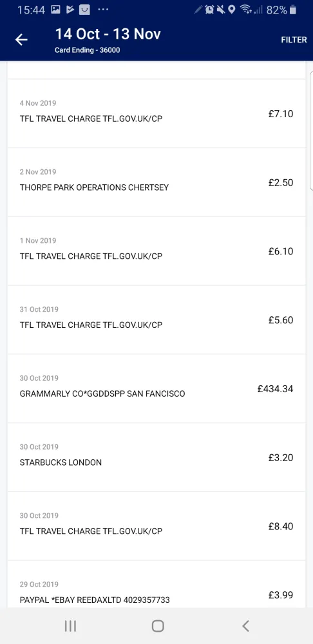Screen dimensions: 313x644
Task: Tap Android home button icon
Action: tap(158, 626)
